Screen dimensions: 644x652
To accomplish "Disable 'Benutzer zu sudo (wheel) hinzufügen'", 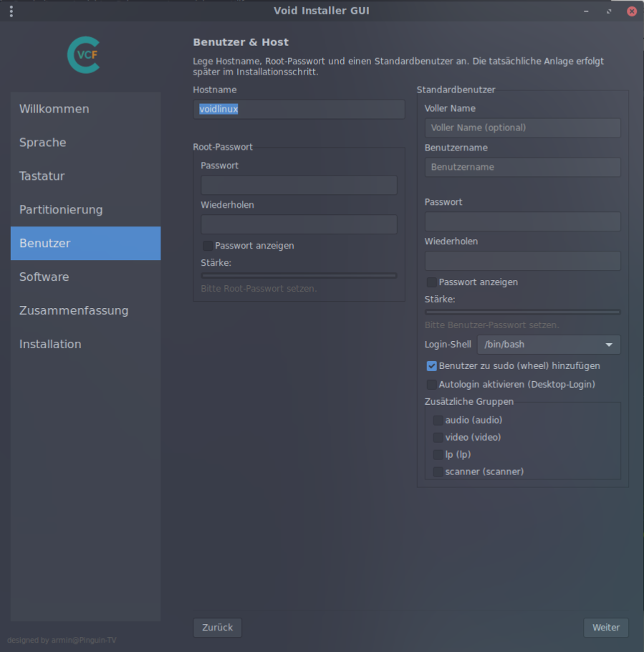I will [432, 366].
